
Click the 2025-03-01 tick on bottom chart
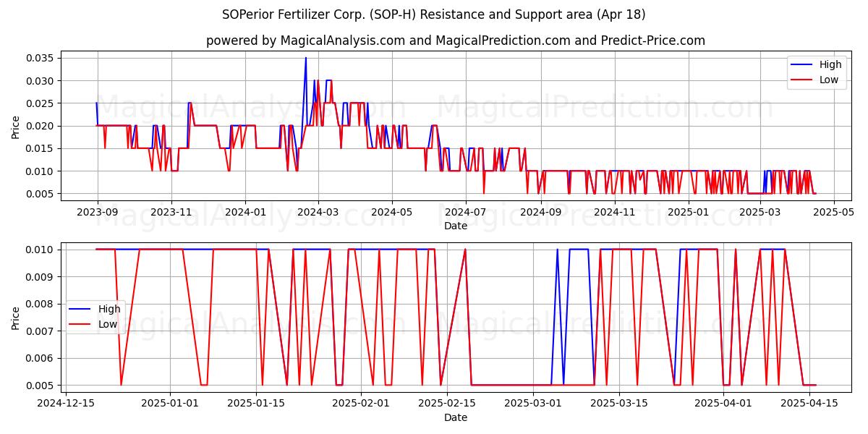click(534, 404)
